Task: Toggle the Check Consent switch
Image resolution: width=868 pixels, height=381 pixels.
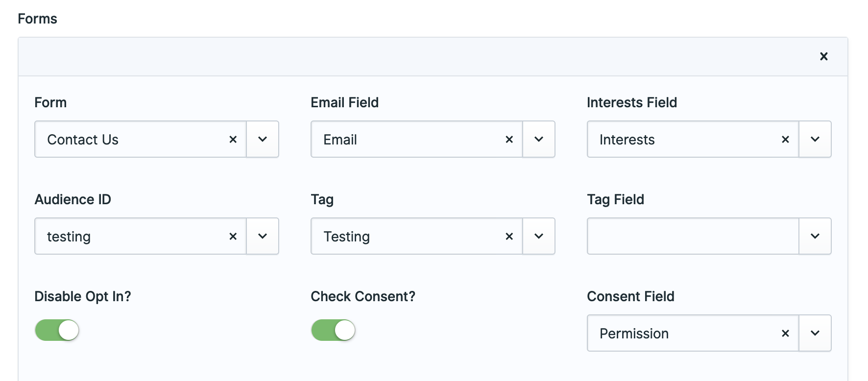Action: [x=334, y=330]
